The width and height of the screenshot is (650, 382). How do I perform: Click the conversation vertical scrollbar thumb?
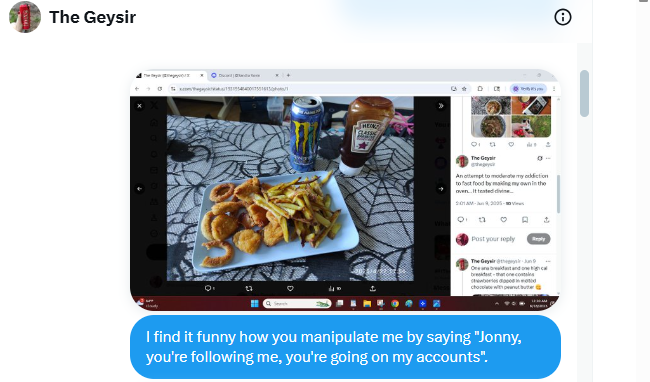[x=585, y=94]
